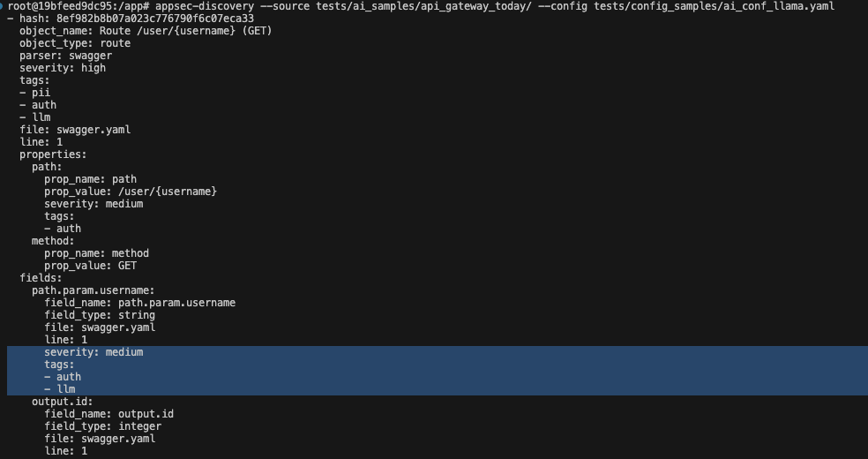Click the fields: heading

tap(41, 278)
